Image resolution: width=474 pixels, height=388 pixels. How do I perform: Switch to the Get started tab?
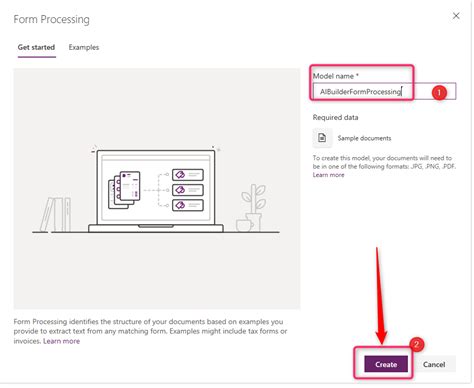coord(36,47)
